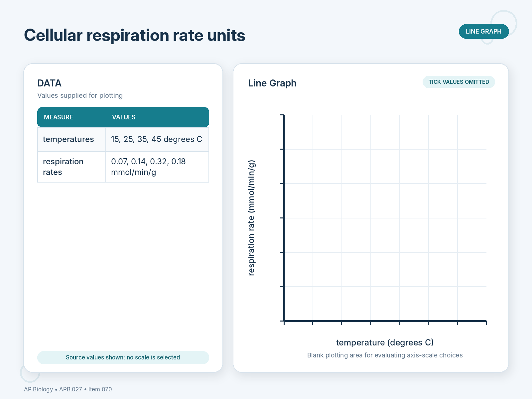Select the '15, 25, 35, 45 degrees C' cell
The height and width of the screenshot is (399, 532).
(157, 139)
